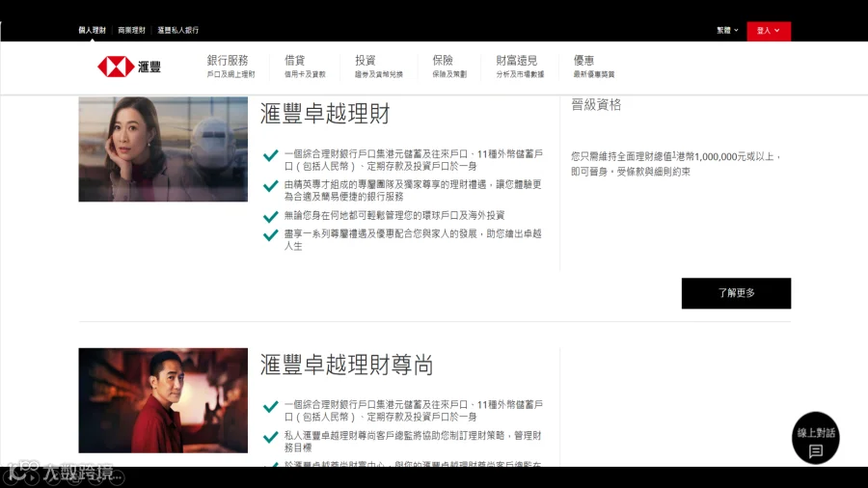Click the 無論您身在何地都可輕鬆管理 text line
The width and height of the screenshot is (868, 488).
tap(394, 215)
